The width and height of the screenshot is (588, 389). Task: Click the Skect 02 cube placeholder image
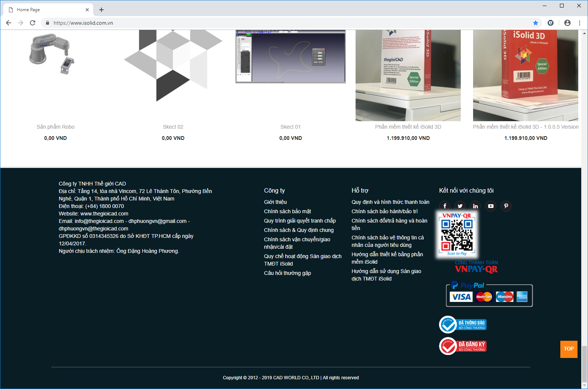click(173, 66)
